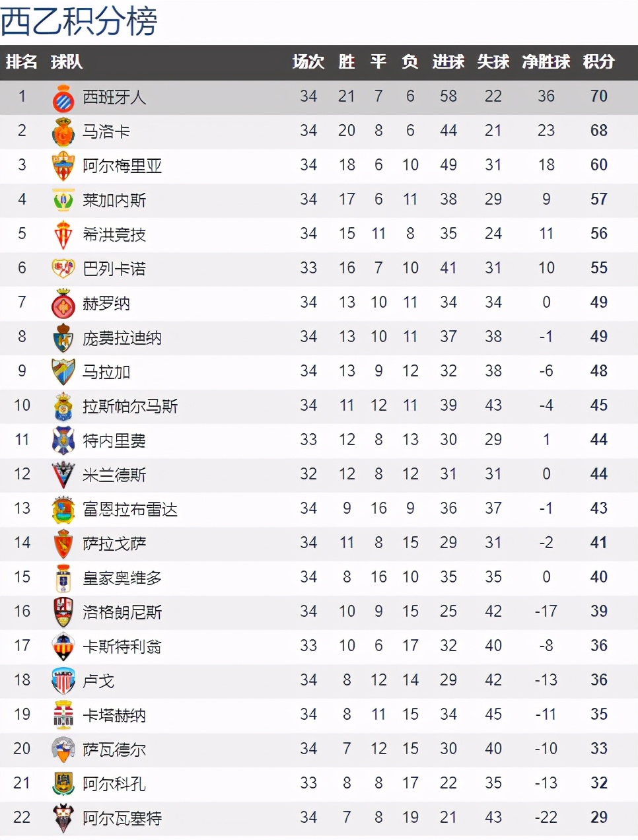This screenshot has width=638, height=840.
Task: Click the Almería club badge
Action: (63, 166)
